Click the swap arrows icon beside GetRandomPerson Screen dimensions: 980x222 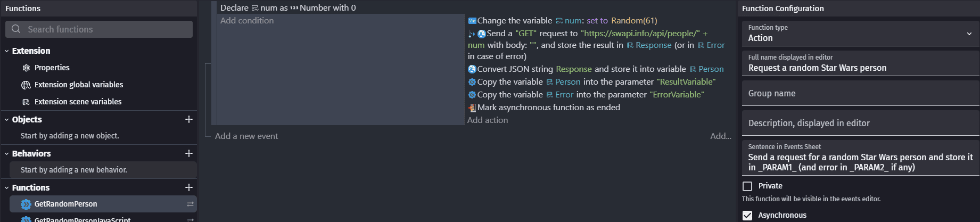click(x=190, y=204)
